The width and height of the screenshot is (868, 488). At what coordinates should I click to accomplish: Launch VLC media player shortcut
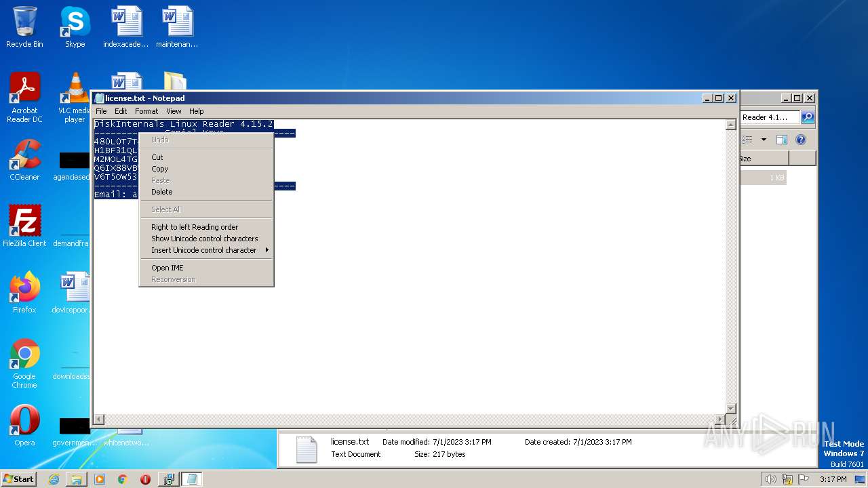75,98
